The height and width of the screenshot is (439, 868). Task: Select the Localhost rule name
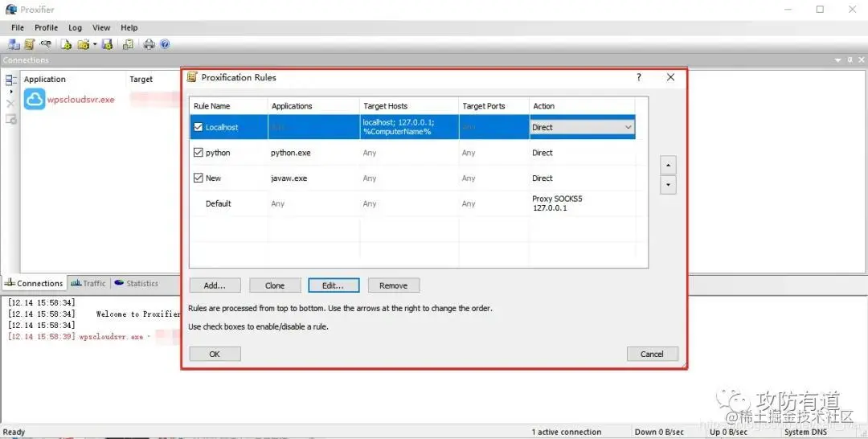point(222,127)
